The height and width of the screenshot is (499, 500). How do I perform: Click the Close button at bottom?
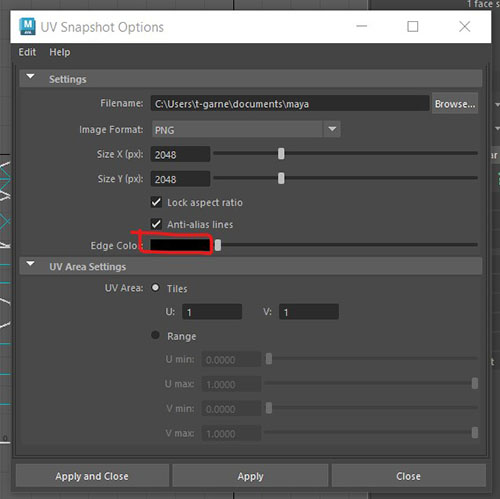[x=408, y=476]
